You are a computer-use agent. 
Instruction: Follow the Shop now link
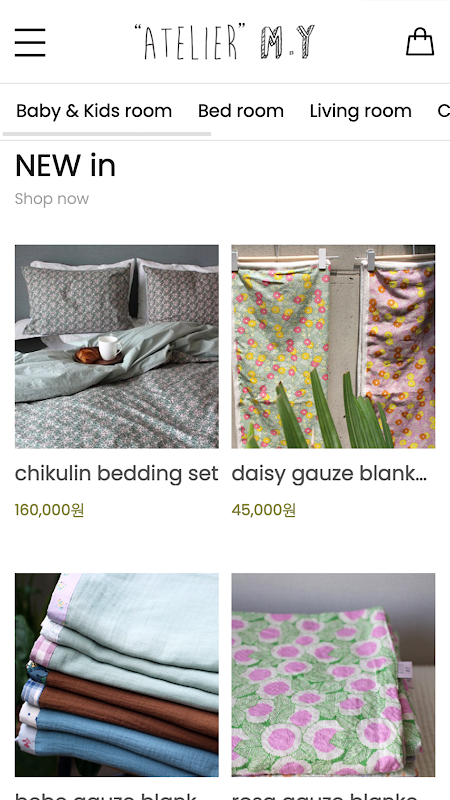tap(52, 198)
